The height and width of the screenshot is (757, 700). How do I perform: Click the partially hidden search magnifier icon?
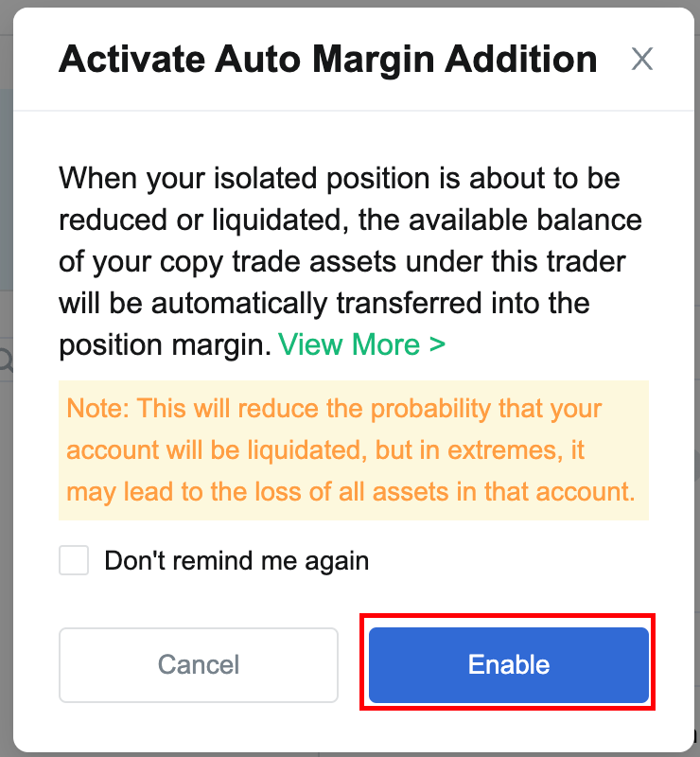pos(6,361)
